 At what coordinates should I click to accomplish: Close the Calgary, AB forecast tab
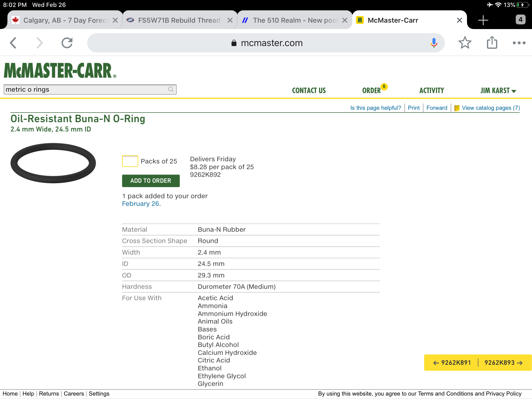click(115, 20)
